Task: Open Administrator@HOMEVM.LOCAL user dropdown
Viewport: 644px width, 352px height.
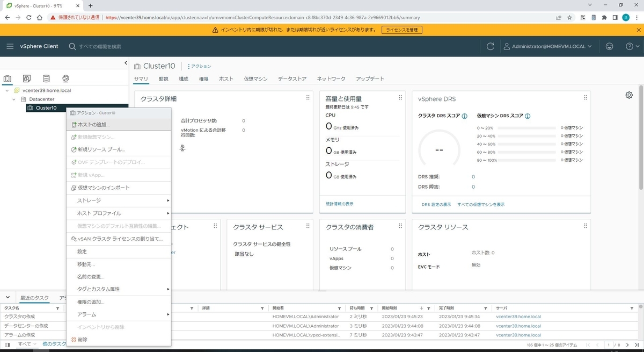Action: click(x=548, y=47)
